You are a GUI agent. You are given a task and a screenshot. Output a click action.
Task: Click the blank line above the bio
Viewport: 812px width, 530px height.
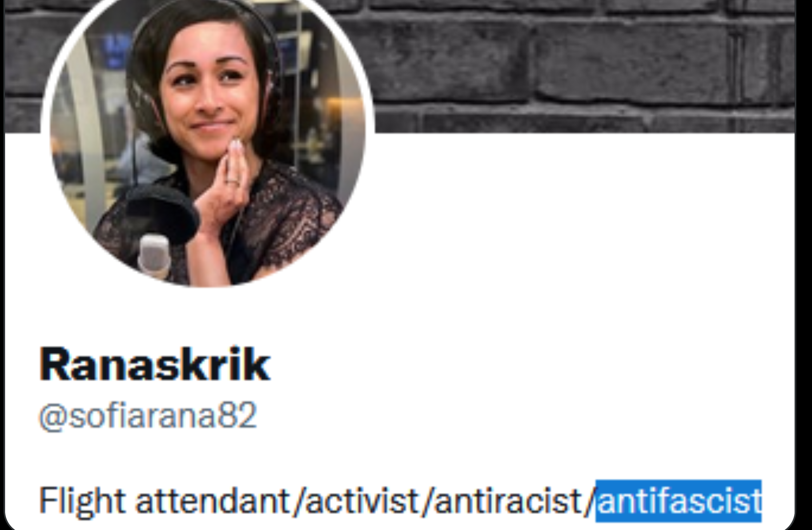(x=400, y=458)
